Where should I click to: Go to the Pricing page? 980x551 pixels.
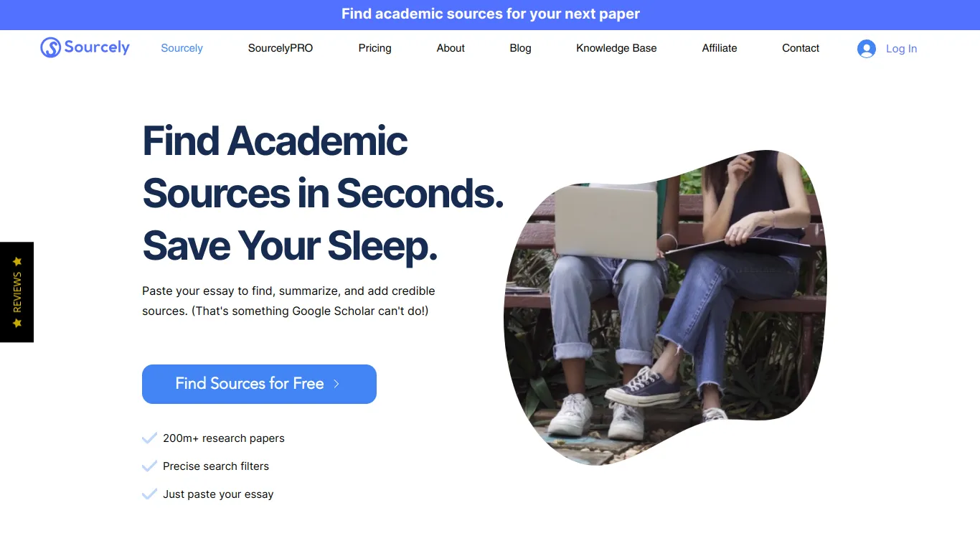(x=374, y=48)
